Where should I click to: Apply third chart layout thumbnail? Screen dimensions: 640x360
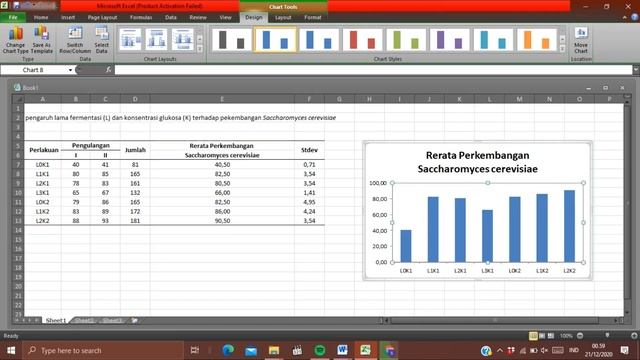pyautogui.click(x=183, y=40)
